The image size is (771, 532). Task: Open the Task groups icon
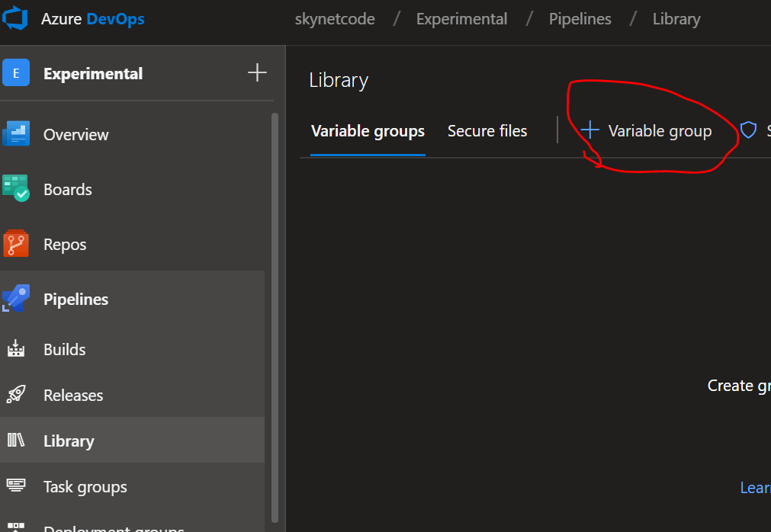[15, 486]
